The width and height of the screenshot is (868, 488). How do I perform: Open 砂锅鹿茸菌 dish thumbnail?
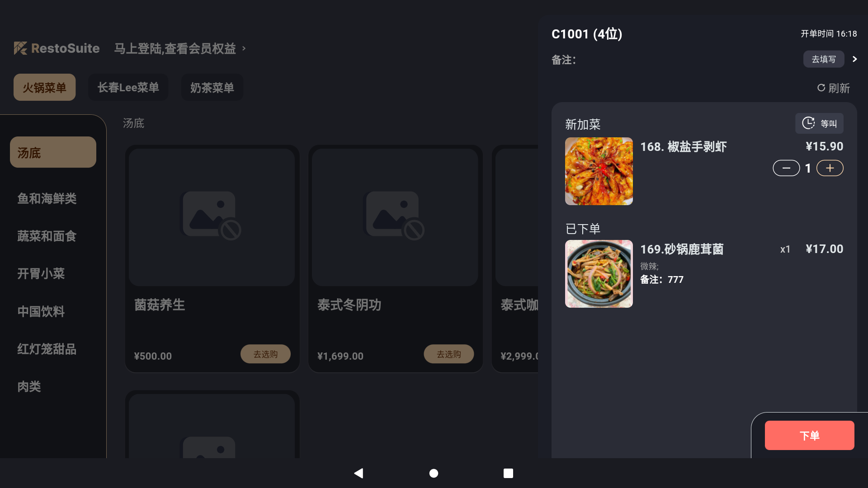coord(599,274)
